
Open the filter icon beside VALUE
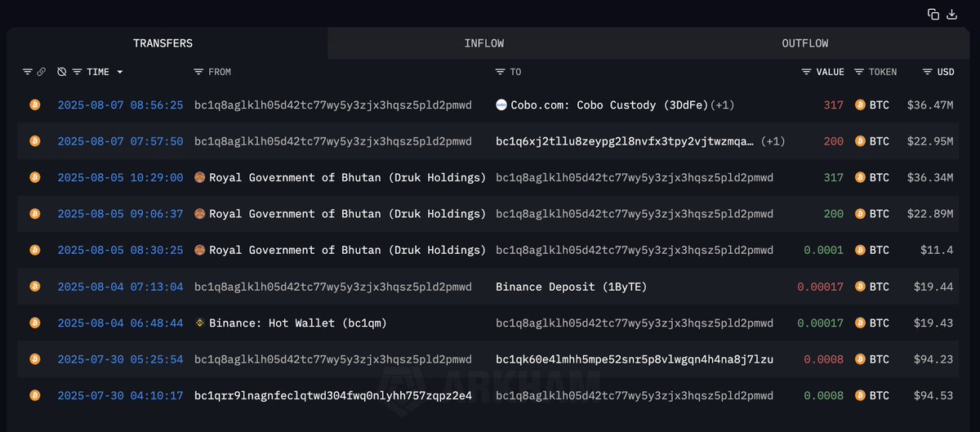point(807,72)
